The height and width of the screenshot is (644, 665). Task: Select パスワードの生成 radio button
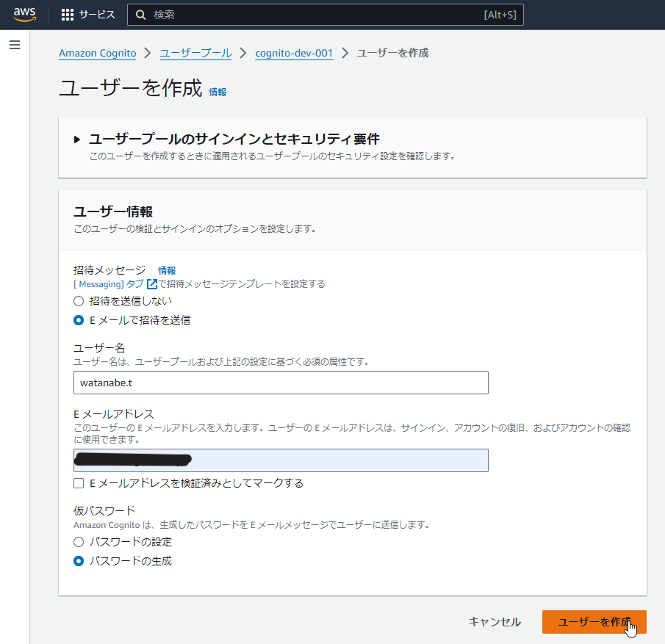(79, 561)
